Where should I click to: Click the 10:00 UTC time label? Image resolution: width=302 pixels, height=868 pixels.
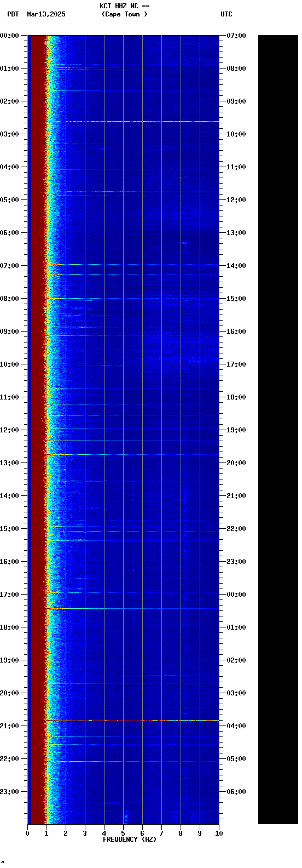click(236, 134)
